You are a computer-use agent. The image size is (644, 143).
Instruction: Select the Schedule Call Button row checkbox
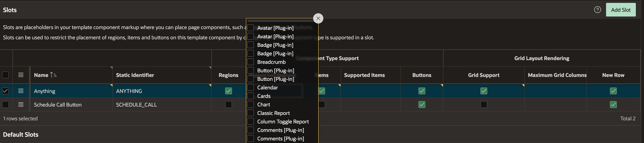click(5, 105)
